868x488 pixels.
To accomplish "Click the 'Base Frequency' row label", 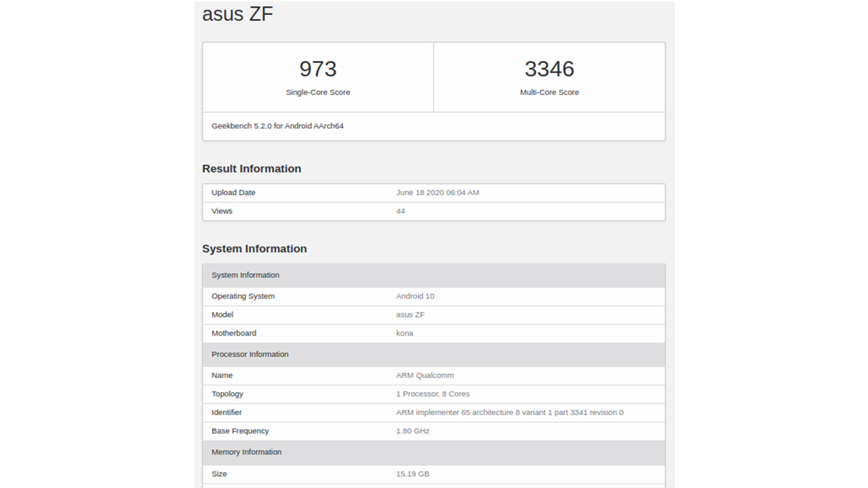I will coord(240,431).
